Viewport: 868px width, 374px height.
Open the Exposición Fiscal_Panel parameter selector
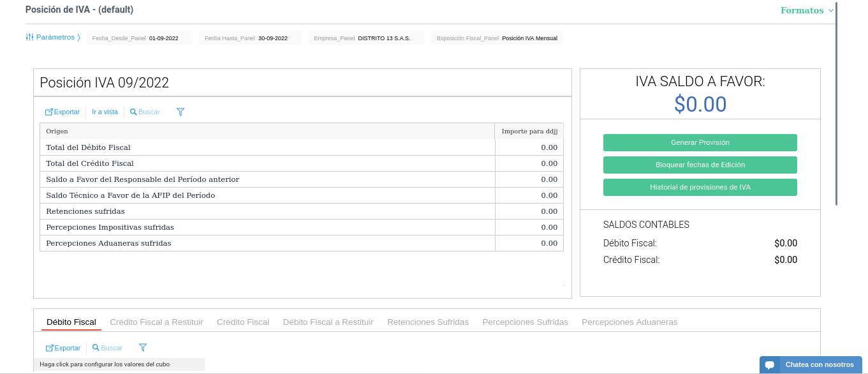pyautogui.click(x=497, y=38)
